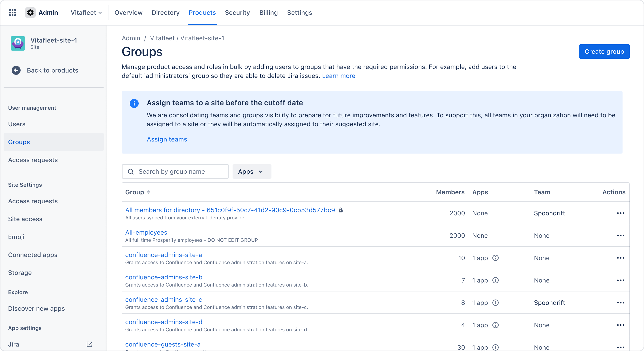Click the Members column header
Image resolution: width=644 pixels, height=351 pixels.
point(450,192)
